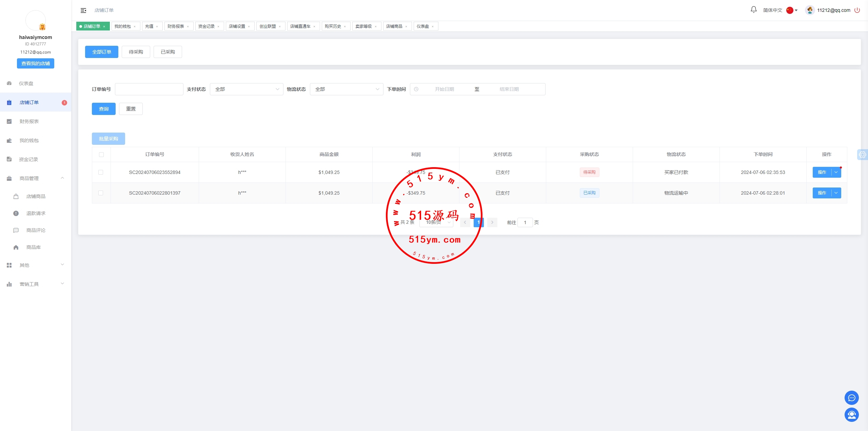Image resolution: width=868 pixels, height=431 pixels.
Task: Click the 订单编号 input field
Action: pyautogui.click(x=149, y=89)
